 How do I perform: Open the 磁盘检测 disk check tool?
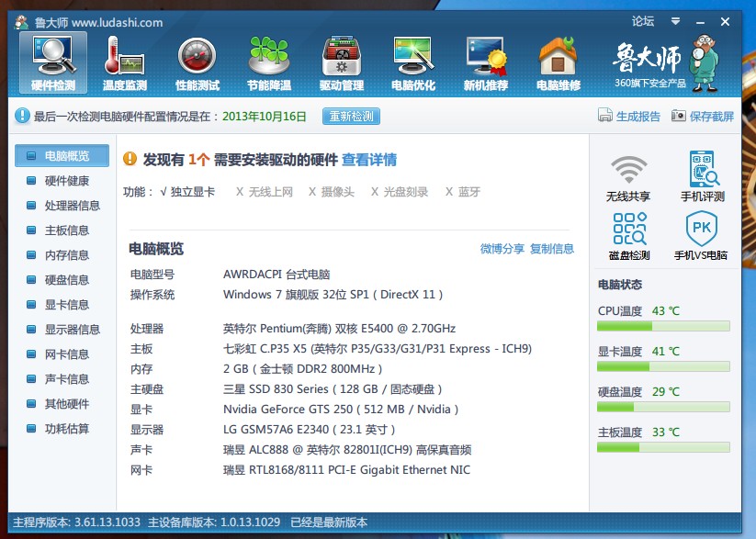[628, 235]
